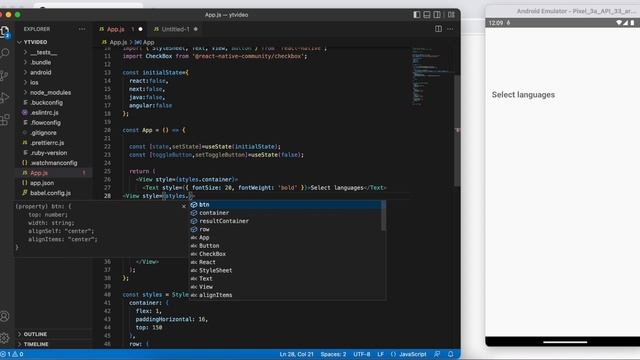Screen dimensions: 640x360
Task: Expand the ios folder
Action: pyautogui.click(x=34, y=82)
